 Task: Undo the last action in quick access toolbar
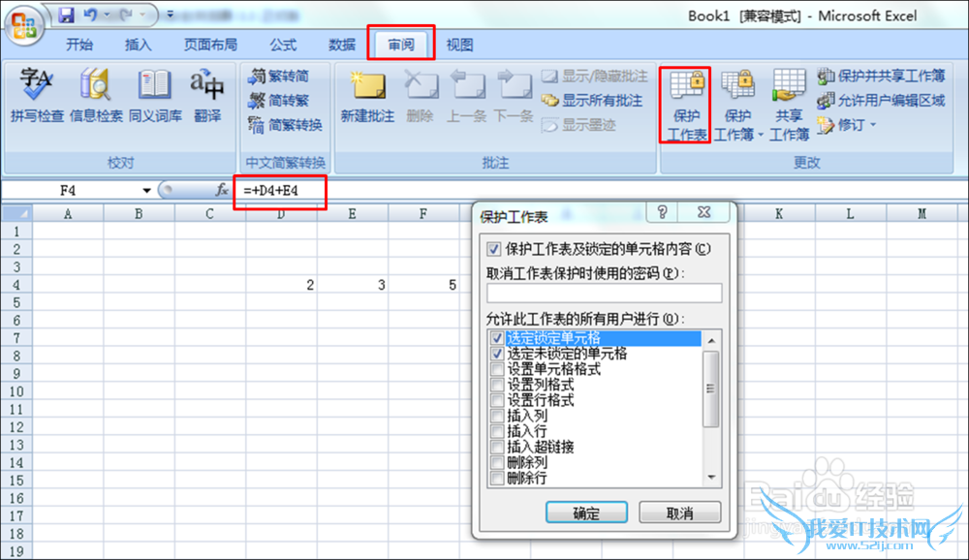point(90,15)
